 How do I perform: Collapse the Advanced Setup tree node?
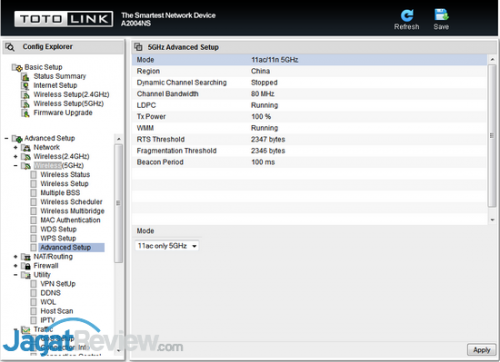pos(6,138)
